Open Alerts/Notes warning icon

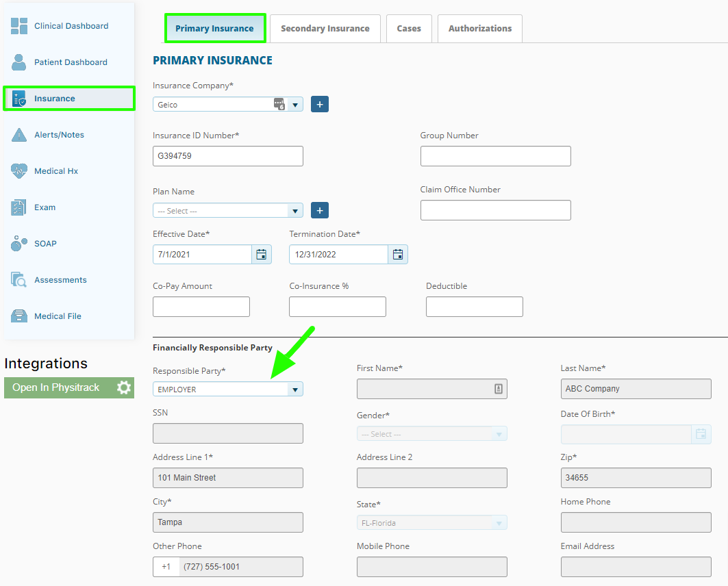click(x=19, y=135)
